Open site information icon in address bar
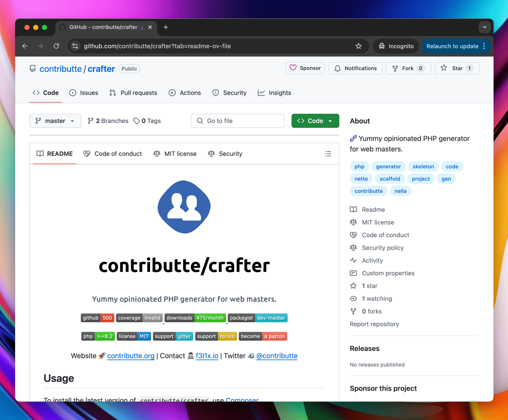This screenshot has width=508, height=420. tap(75, 46)
